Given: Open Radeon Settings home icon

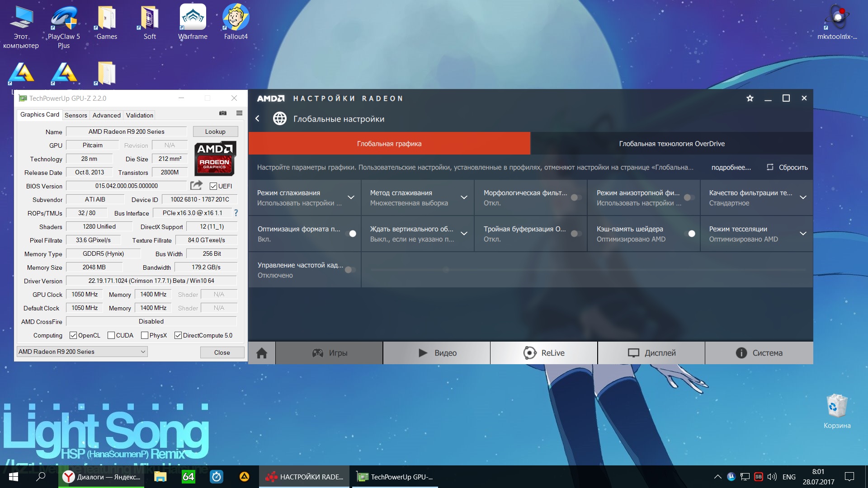Looking at the screenshot, I should (x=262, y=353).
